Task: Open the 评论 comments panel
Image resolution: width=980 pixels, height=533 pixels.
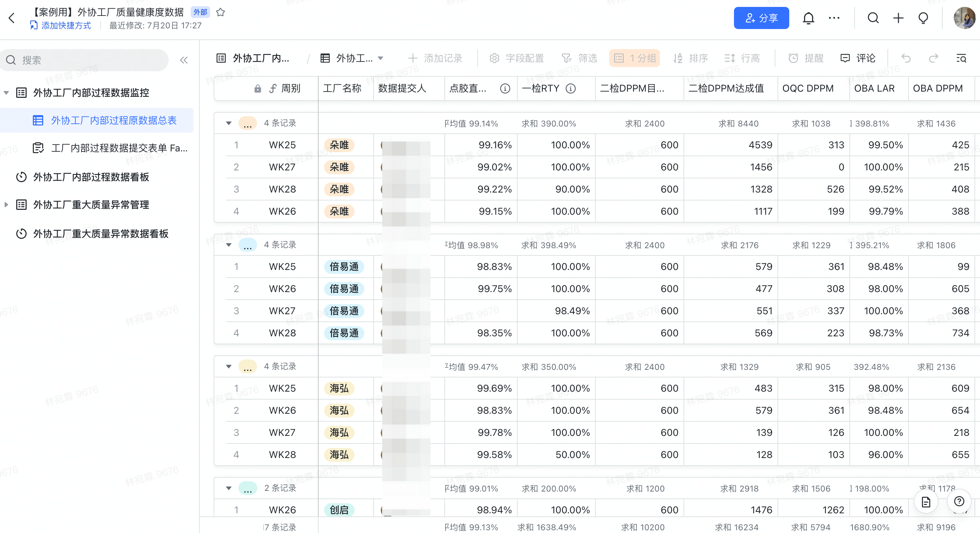Action: [x=858, y=58]
